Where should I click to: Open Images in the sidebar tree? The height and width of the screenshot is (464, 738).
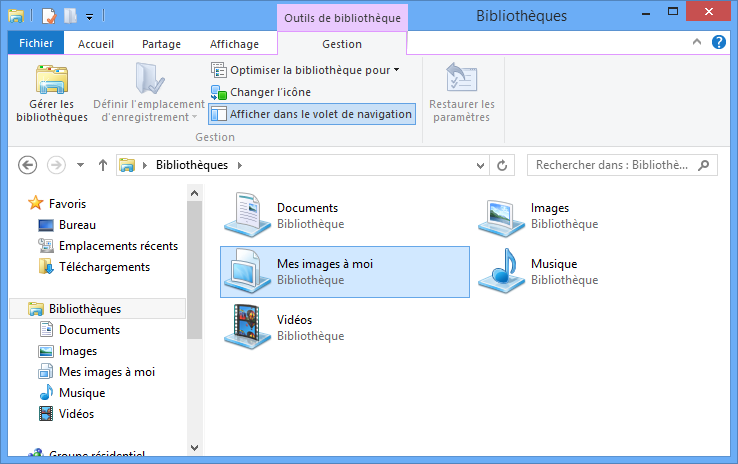pyautogui.click(x=78, y=351)
